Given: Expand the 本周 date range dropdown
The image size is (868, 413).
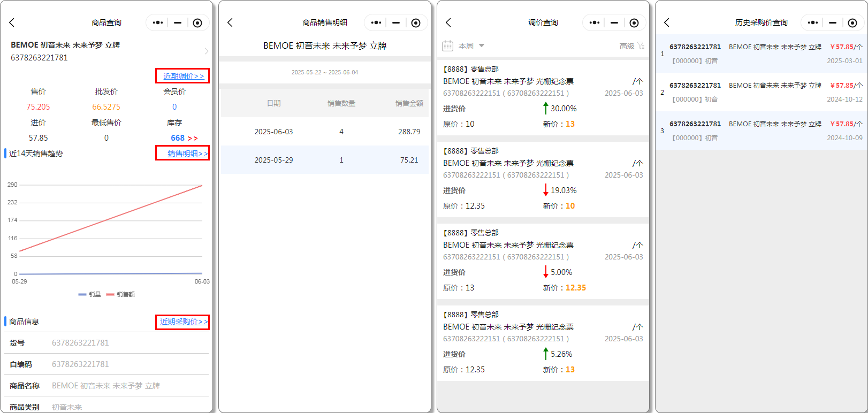Looking at the screenshot, I should click(x=471, y=46).
